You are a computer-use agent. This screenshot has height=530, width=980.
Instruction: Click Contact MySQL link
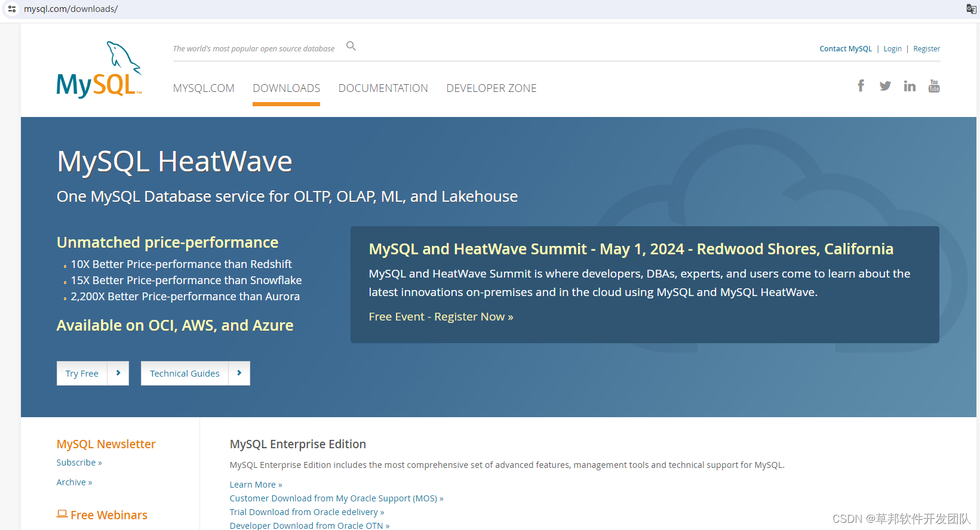[x=846, y=49]
